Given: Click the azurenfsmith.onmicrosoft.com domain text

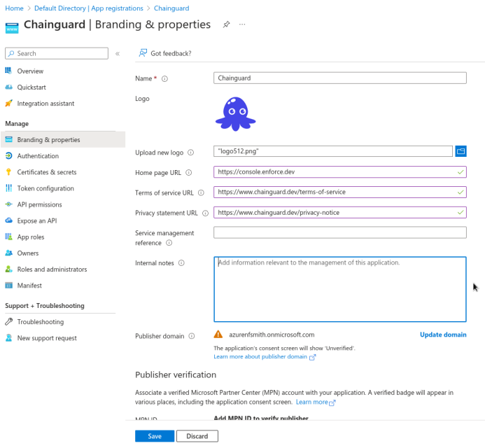Looking at the screenshot, I should [x=272, y=335].
